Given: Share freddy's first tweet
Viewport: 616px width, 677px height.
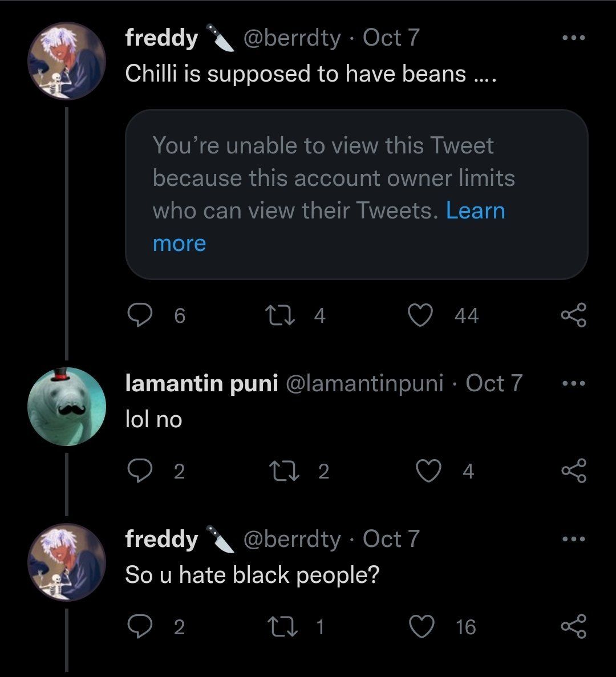Looking at the screenshot, I should click(x=573, y=315).
